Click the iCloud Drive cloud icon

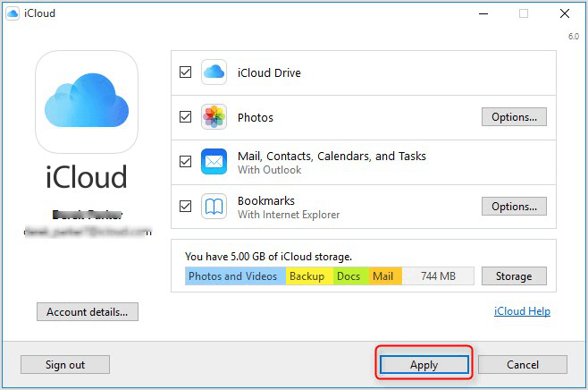tap(214, 72)
